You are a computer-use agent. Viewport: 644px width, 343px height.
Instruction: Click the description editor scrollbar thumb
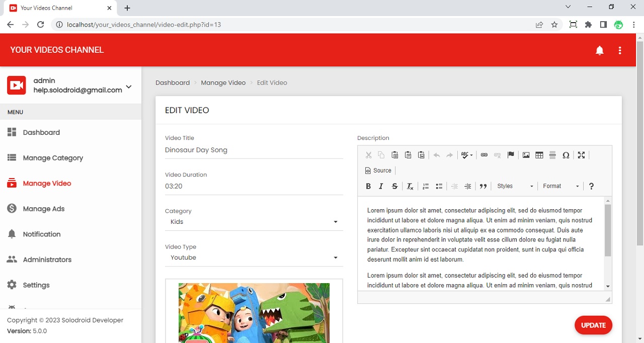pyautogui.click(x=608, y=230)
